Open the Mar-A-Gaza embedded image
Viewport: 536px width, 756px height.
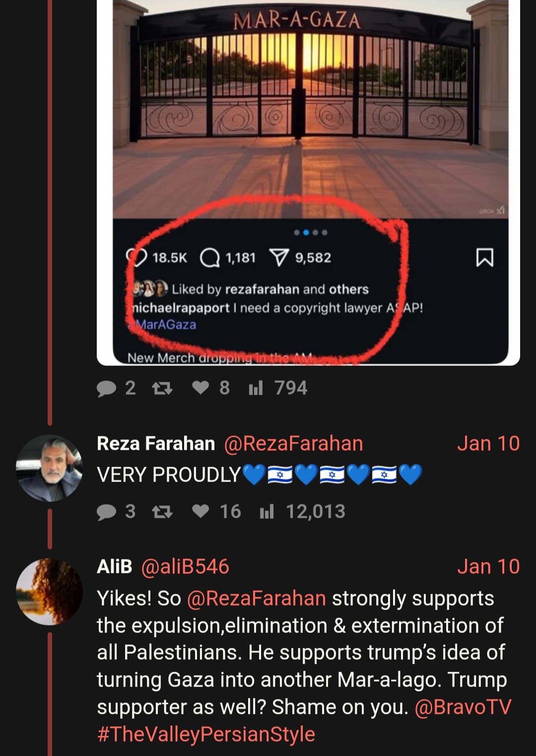click(308, 182)
